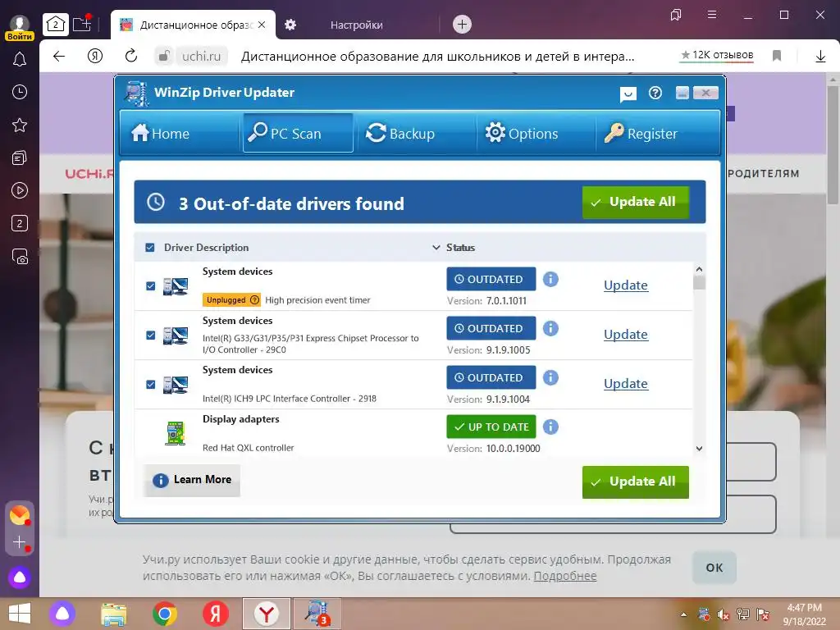
Task: Uncheck the High precision event timer checkbox
Action: 151,285
